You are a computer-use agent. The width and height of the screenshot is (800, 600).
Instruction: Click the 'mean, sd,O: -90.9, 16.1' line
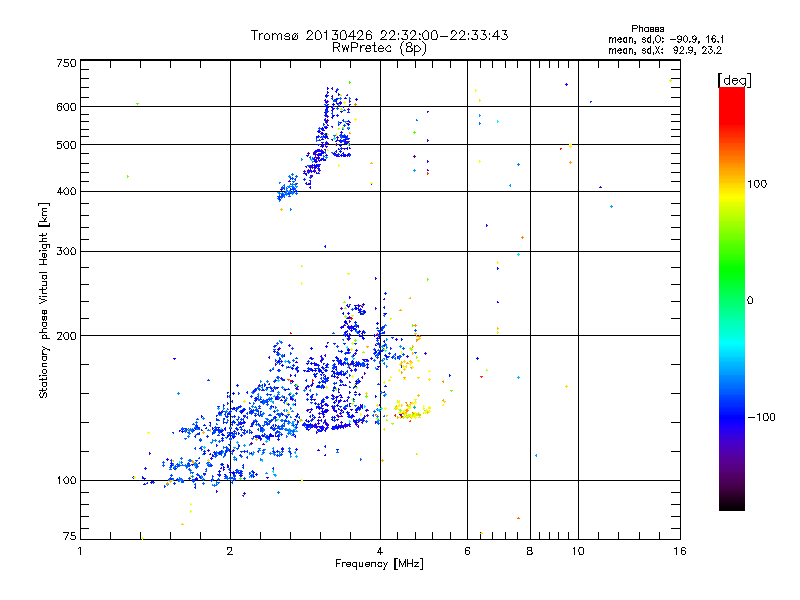click(666, 39)
